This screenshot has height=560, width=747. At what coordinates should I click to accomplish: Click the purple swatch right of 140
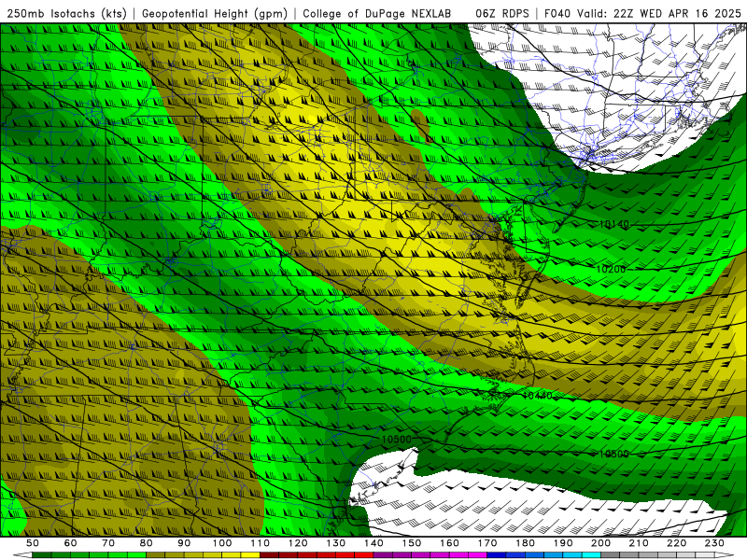point(383,555)
